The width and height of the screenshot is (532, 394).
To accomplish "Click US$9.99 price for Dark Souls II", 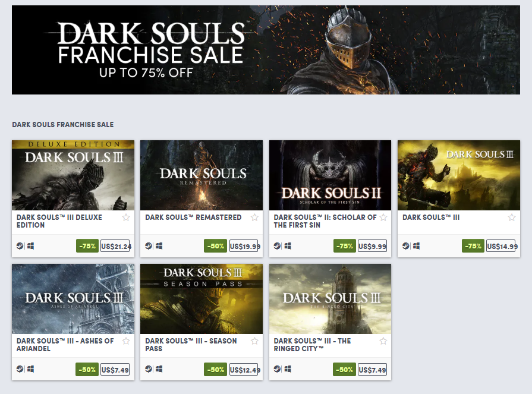I will click(x=373, y=246).
